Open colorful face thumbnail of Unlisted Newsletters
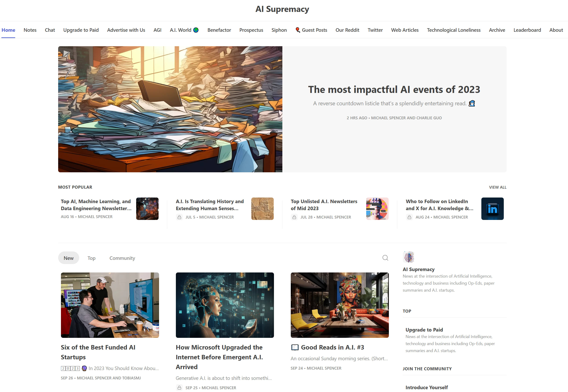The height and width of the screenshot is (392, 568). click(x=377, y=209)
